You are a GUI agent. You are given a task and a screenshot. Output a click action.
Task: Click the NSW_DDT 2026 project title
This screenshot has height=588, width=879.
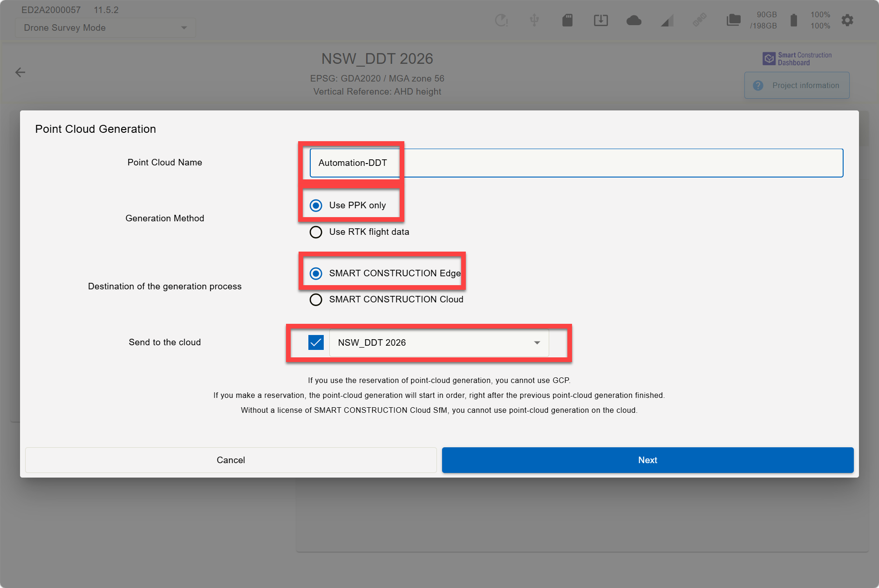tap(377, 59)
